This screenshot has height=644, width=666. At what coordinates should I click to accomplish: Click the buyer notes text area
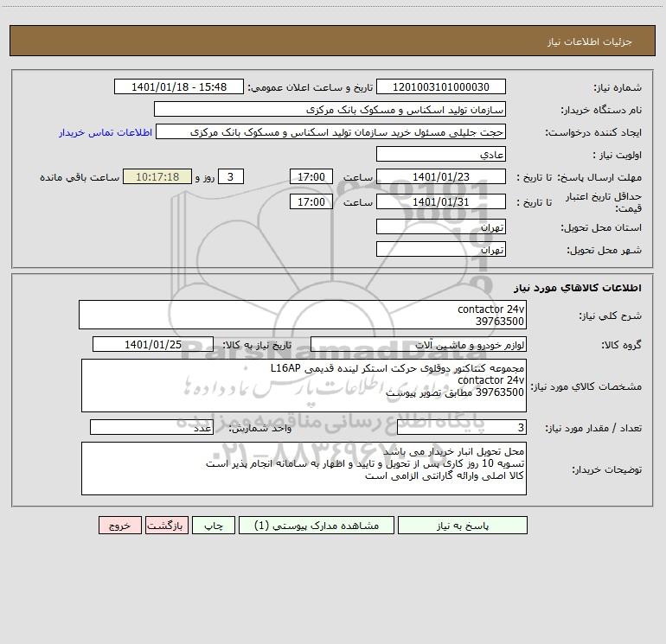(304, 469)
